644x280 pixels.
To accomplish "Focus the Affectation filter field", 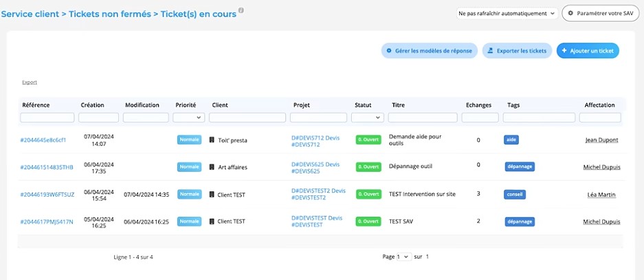I will (600, 118).
